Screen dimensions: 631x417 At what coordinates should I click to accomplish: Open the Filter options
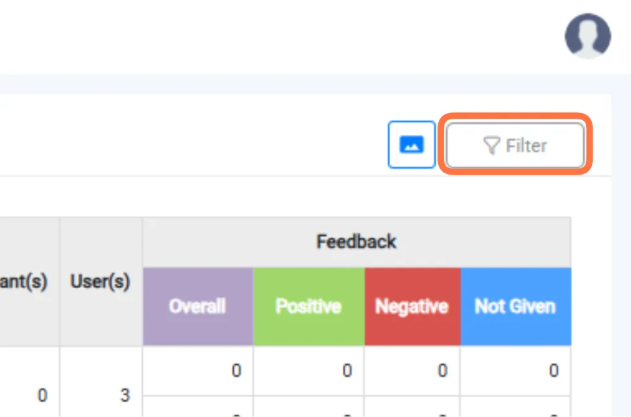tap(515, 145)
